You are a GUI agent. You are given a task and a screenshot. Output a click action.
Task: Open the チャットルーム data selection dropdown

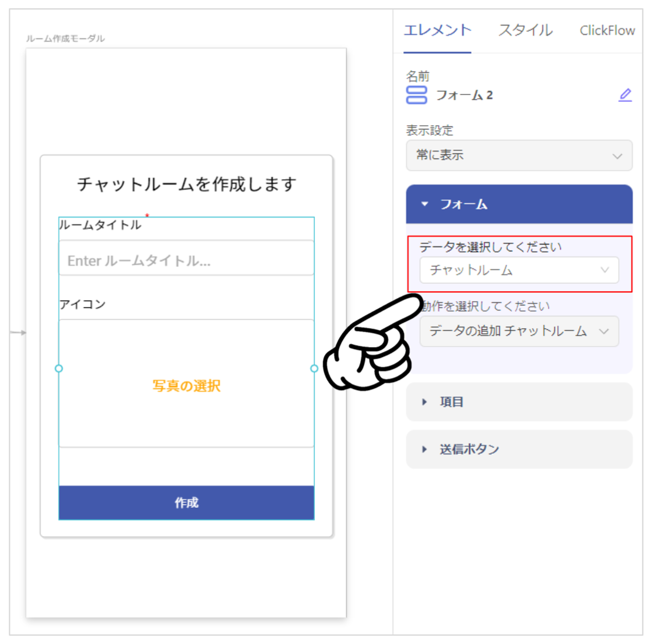click(x=519, y=270)
